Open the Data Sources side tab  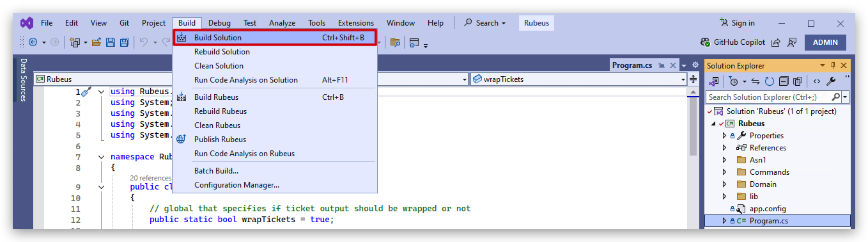(x=24, y=80)
